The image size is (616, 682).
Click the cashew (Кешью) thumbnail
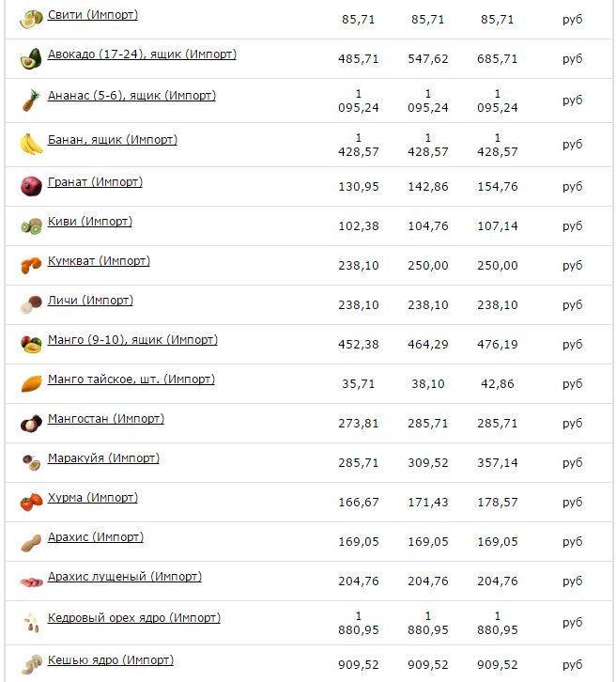coord(31,664)
